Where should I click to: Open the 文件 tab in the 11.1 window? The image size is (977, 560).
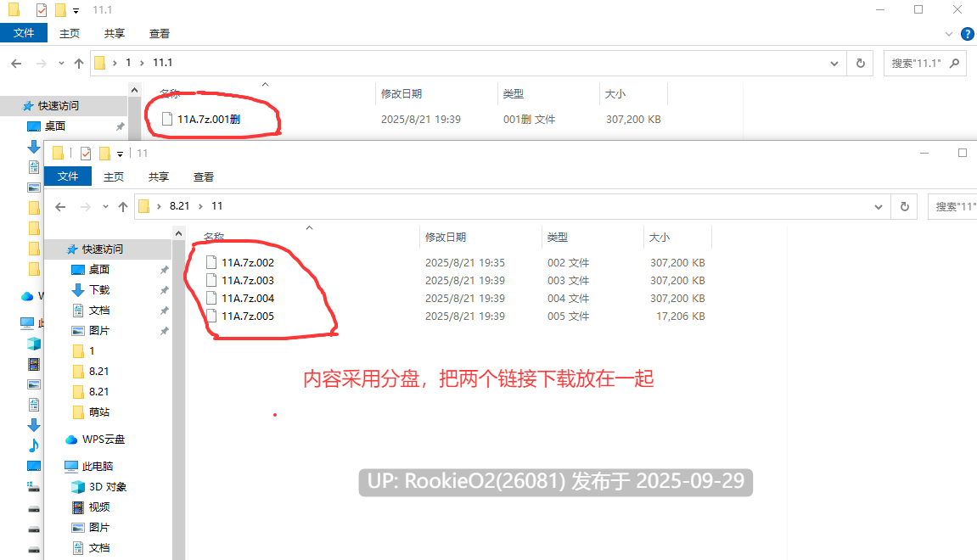tap(24, 33)
